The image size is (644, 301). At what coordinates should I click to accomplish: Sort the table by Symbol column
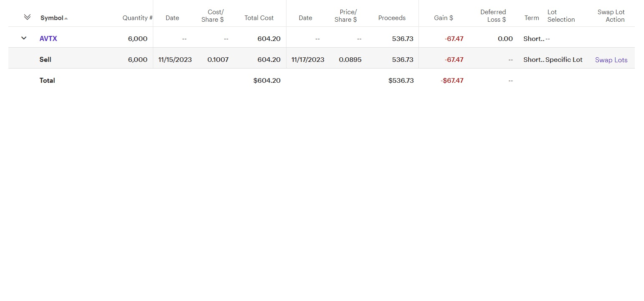pyautogui.click(x=52, y=18)
